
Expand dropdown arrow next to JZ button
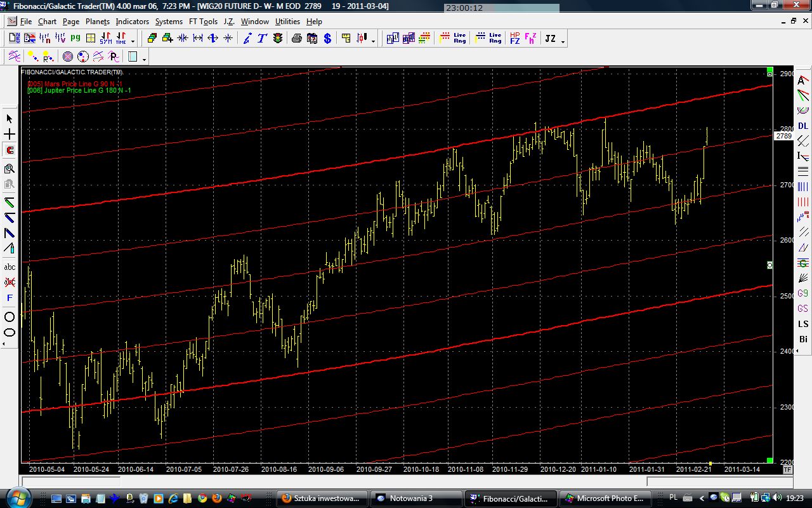pos(563,41)
